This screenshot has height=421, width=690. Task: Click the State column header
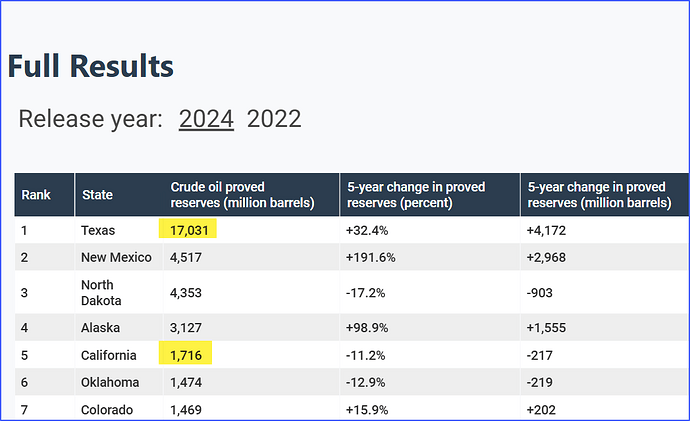coord(97,195)
